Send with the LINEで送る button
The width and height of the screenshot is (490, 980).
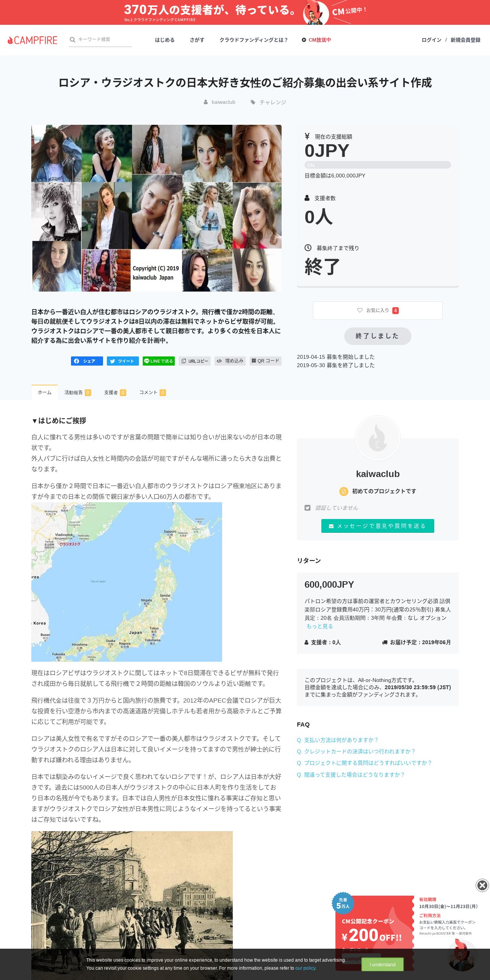click(x=159, y=361)
